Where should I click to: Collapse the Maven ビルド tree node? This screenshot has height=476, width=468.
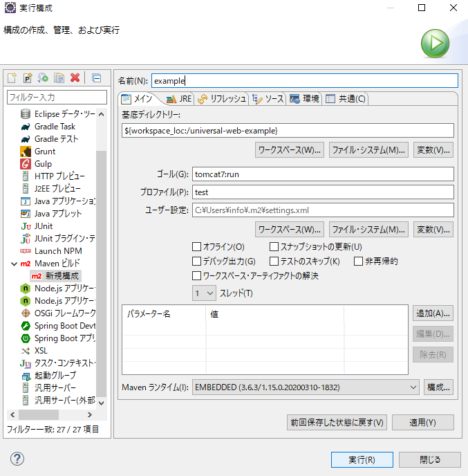coord(14,264)
